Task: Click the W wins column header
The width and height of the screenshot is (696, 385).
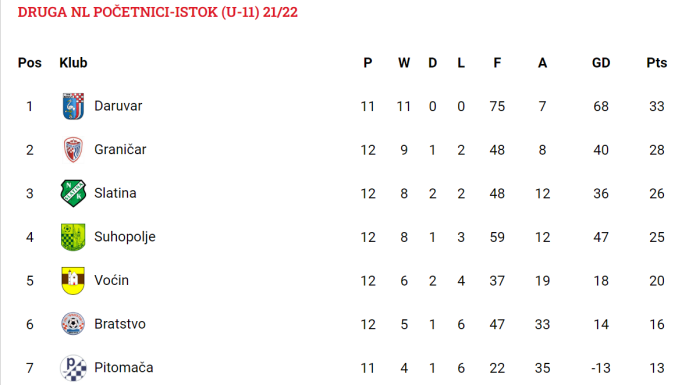Action: pyautogui.click(x=404, y=63)
